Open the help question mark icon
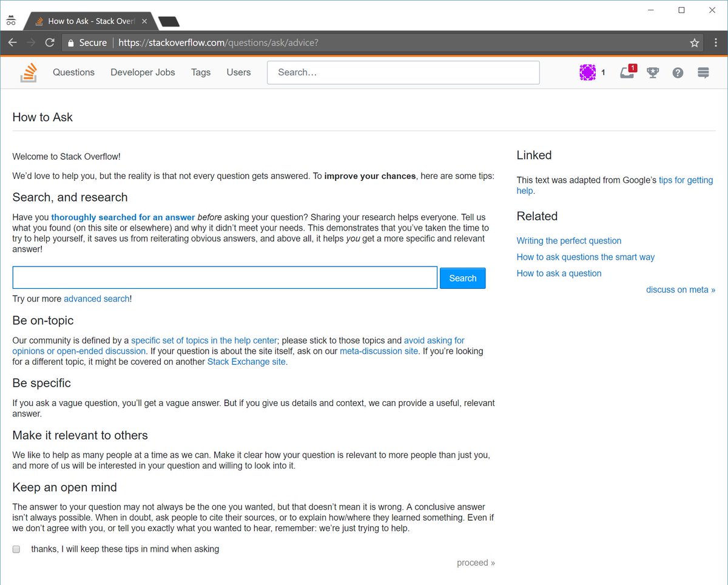 pos(678,73)
